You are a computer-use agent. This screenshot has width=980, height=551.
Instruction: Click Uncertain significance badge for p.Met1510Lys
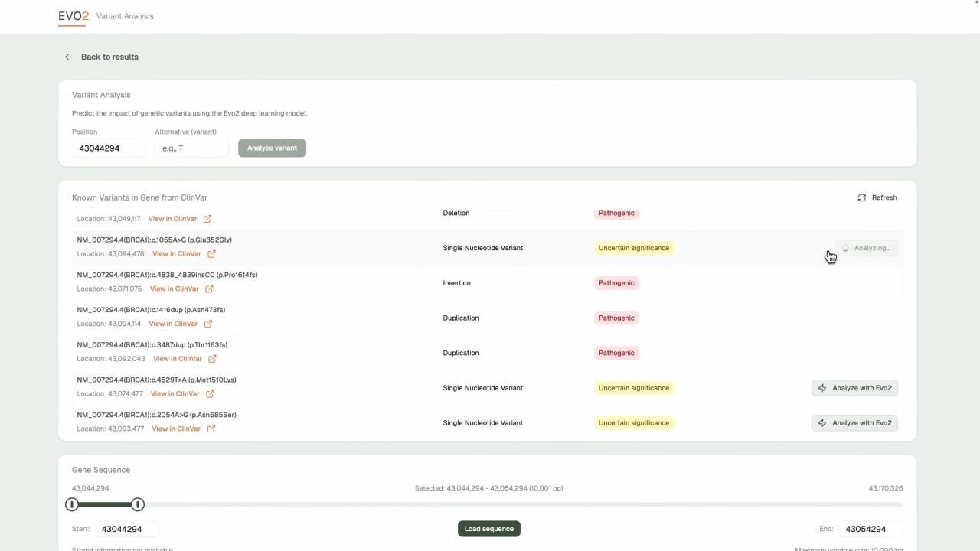point(634,388)
